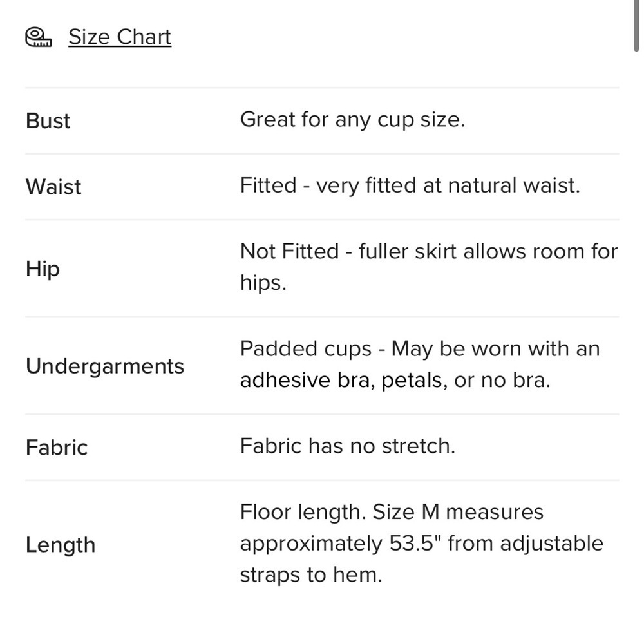This screenshot has width=644, height=644.
Task: Select the Fabric row label
Action: click(x=57, y=448)
